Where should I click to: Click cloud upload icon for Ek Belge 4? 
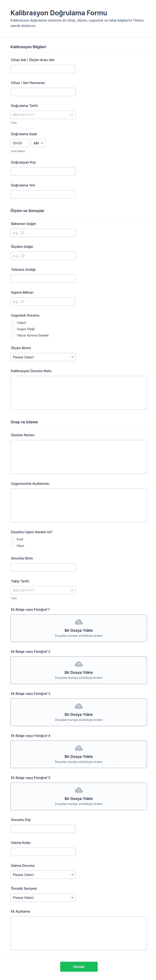tap(79, 748)
